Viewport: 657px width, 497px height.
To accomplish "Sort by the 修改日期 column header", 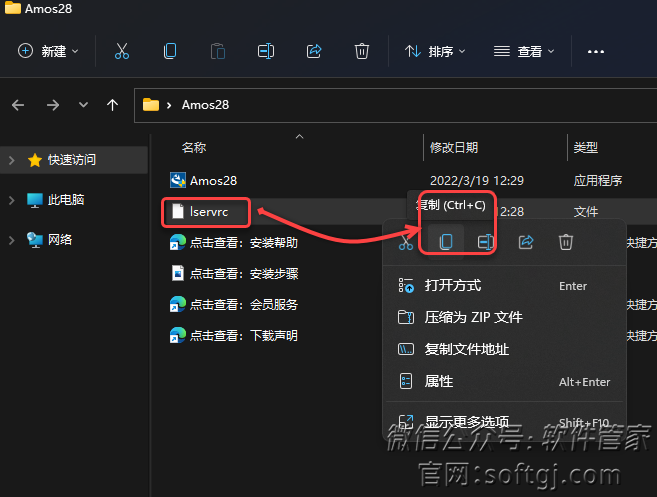I will pyautogui.click(x=454, y=147).
